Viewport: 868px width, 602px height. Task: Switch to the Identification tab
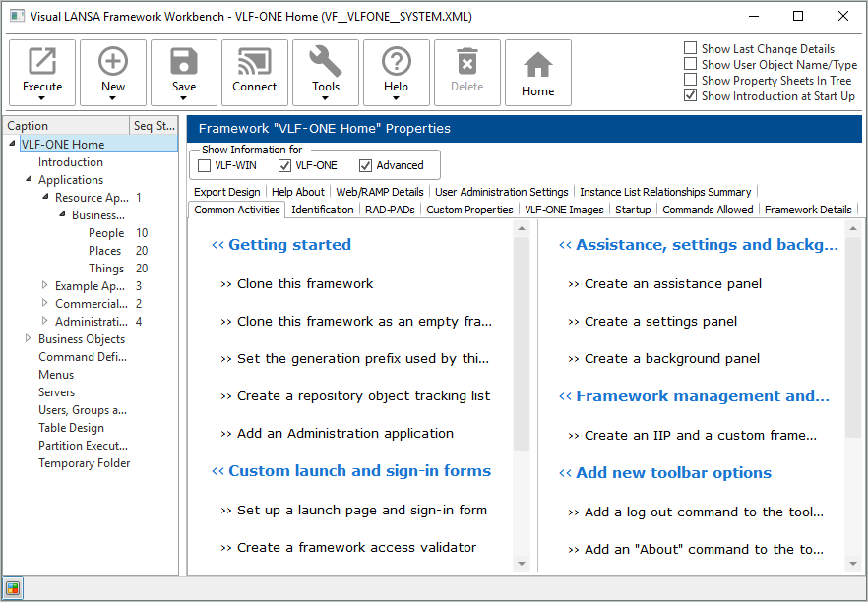click(322, 210)
